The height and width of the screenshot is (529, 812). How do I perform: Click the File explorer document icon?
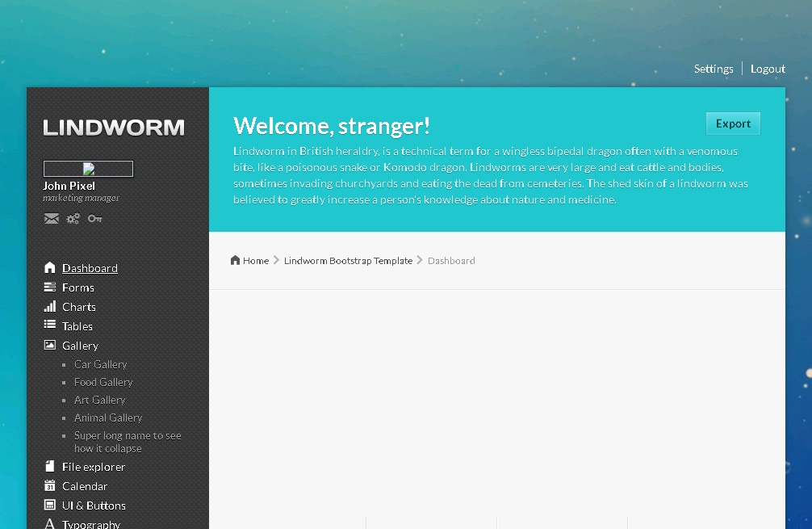[50, 466]
